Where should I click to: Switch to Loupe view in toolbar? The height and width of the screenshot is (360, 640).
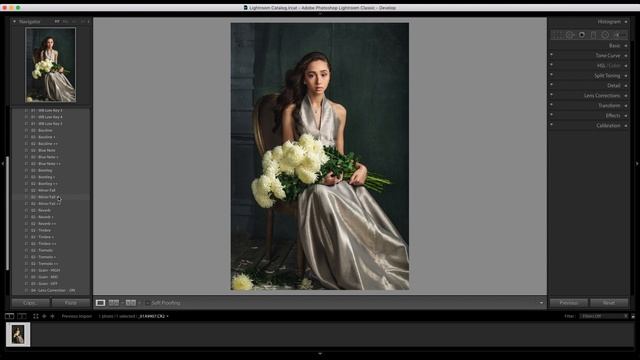click(100, 303)
